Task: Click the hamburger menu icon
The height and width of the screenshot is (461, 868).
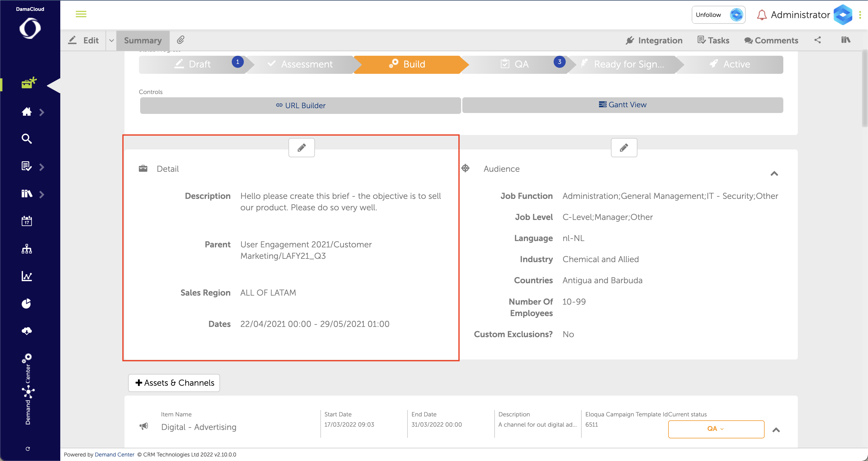Action: [81, 14]
